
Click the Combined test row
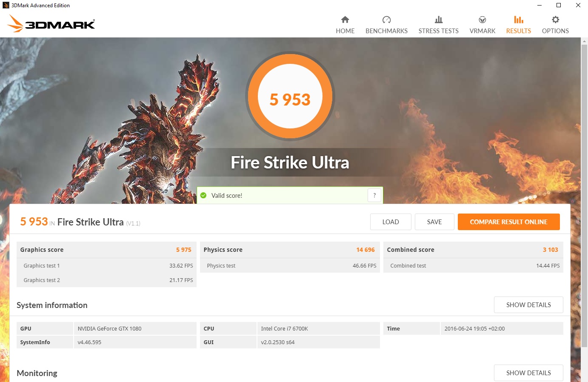pos(473,265)
